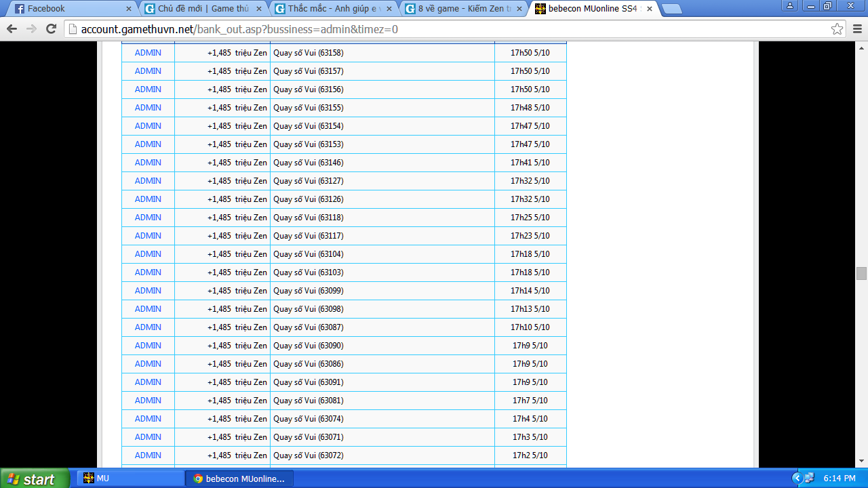Switch to the 8 về game - Kiếm Zen tab

pos(464,9)
